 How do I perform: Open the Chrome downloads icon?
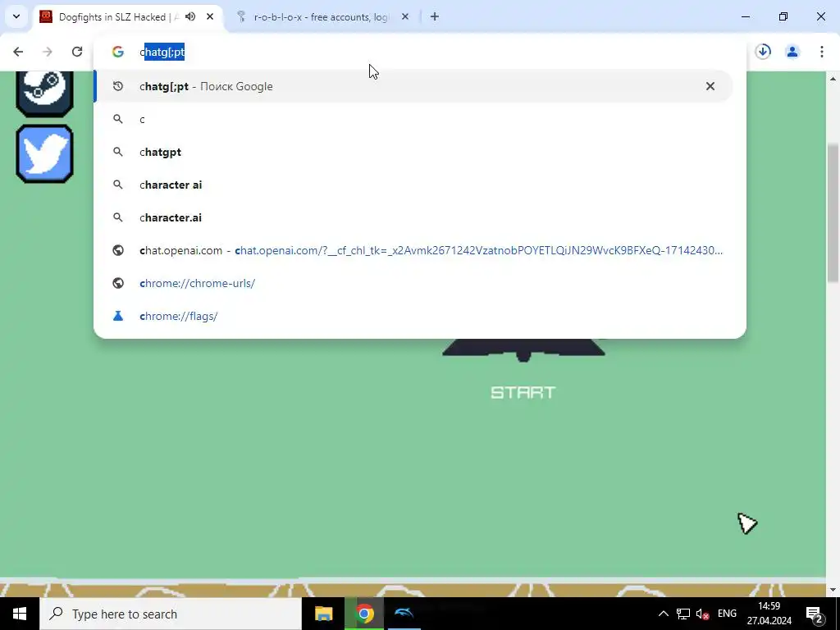(x=763, y=52)
